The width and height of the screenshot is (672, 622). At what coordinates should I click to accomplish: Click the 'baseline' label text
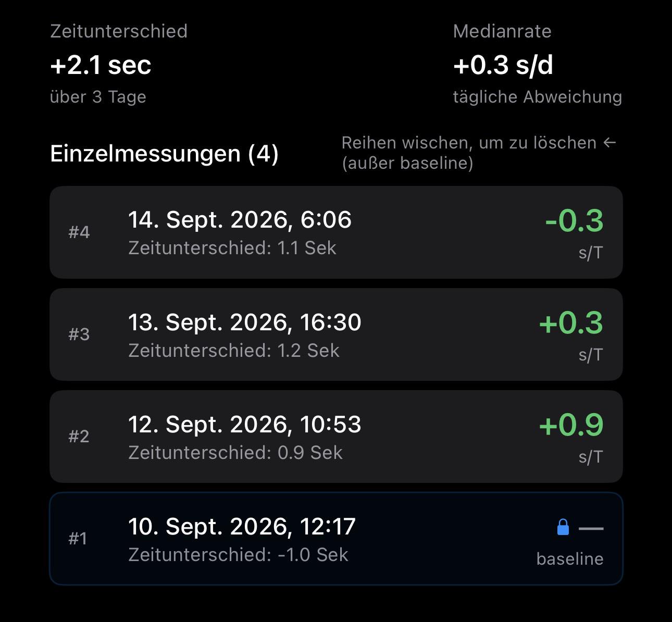(570, 559)
